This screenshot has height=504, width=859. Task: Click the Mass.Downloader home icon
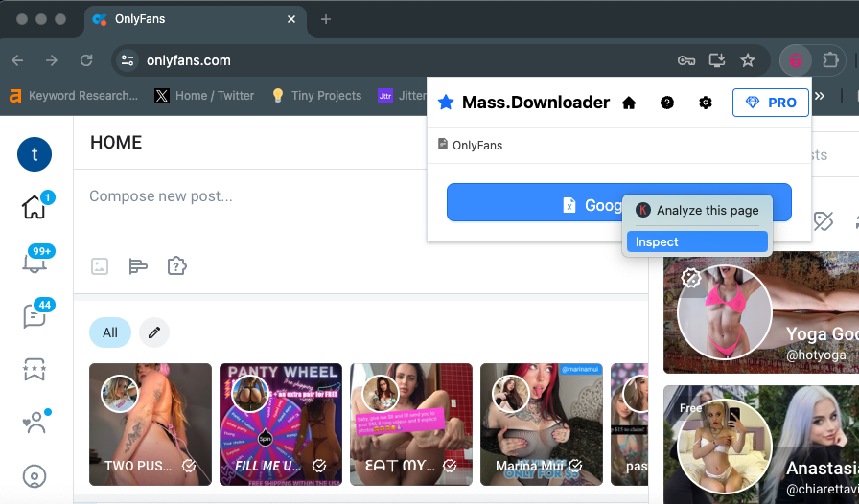click(x=629, y=103)
